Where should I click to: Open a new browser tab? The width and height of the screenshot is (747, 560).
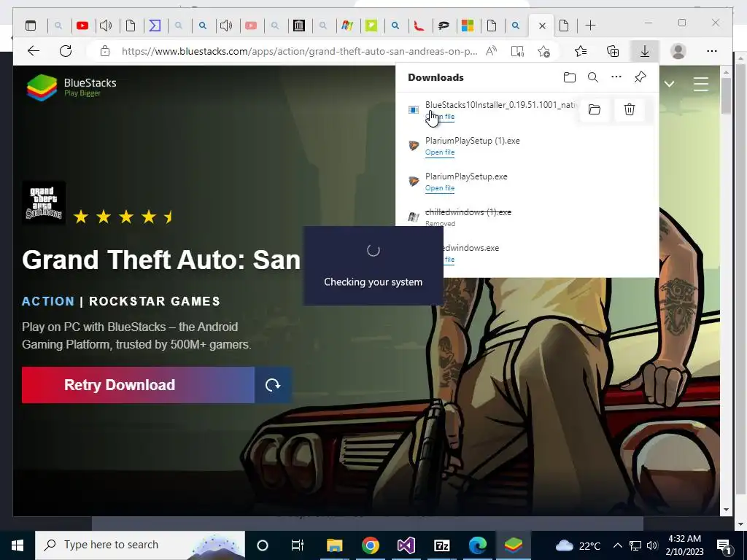(590, 26)
